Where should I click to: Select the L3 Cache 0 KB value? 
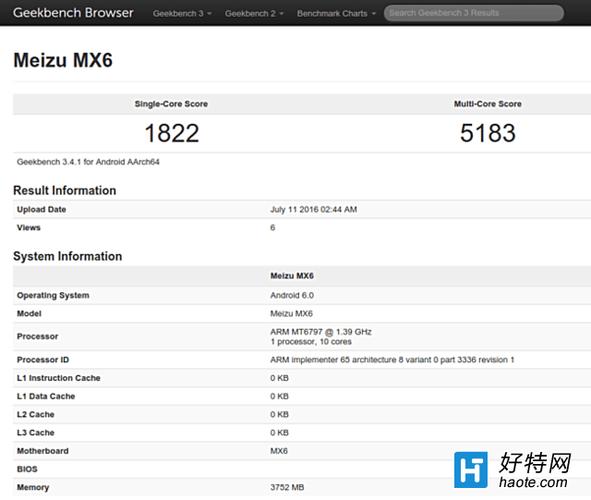point(279,433)
